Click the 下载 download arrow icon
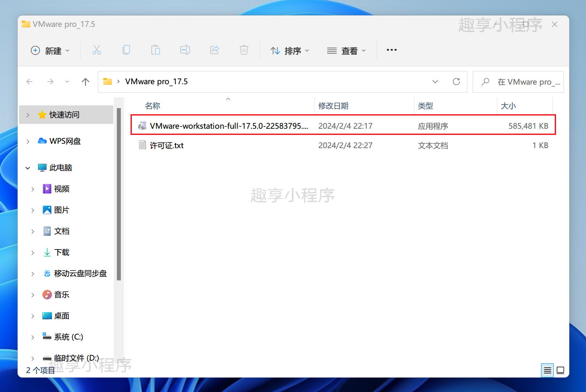This screenshot has height=392, width=586. (x=47, y=252)
